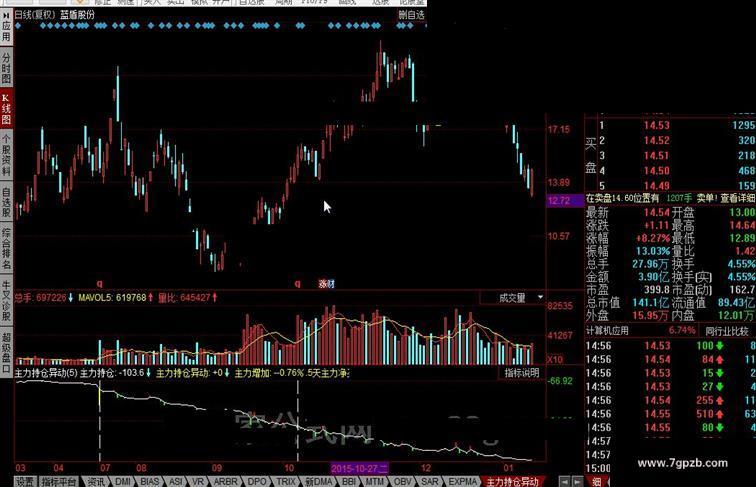Click buy level 4 price 14.50
756x487 pixels.
[x=657, y=171]
